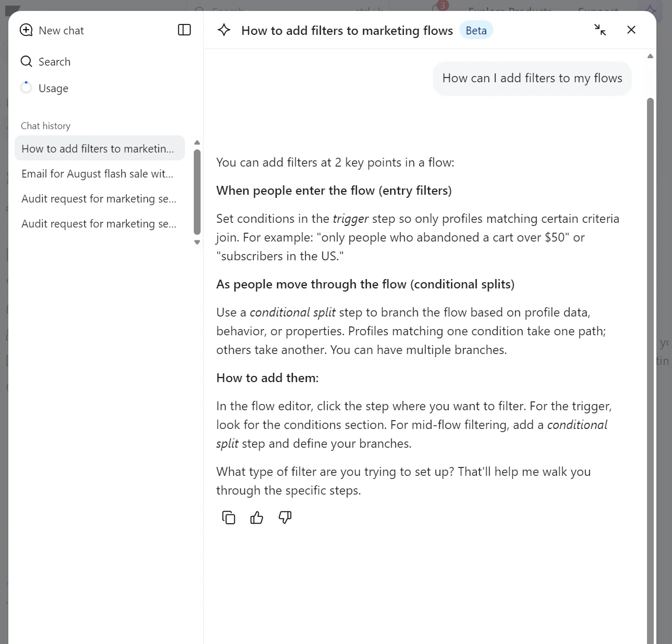Close the assistant panel
This screenshot has width=672, height=644.
(631, 30)
